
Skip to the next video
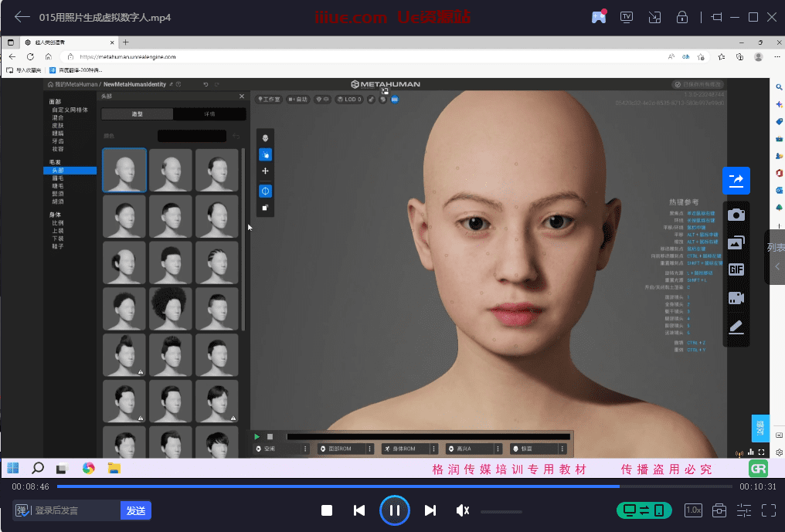pyautogui.click(x=430, y=510)
